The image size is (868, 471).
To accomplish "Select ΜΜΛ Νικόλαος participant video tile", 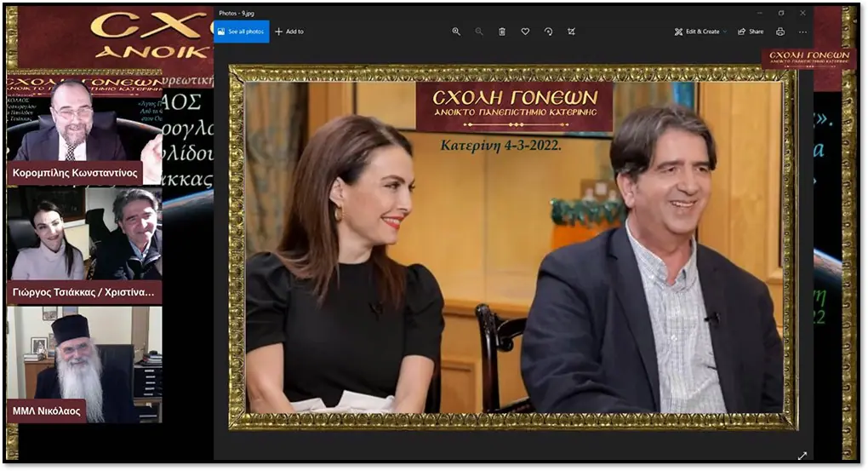I will 83,364.
